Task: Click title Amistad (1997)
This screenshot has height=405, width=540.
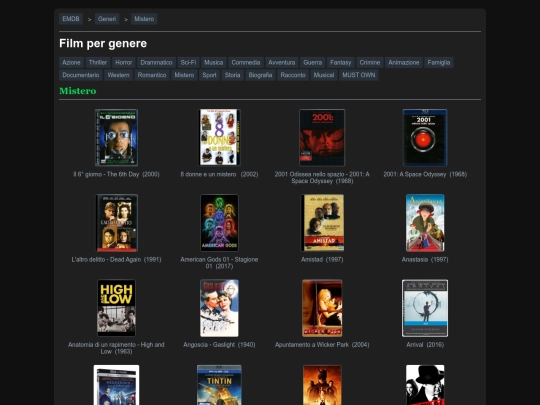Action: [x=322, y=259]
